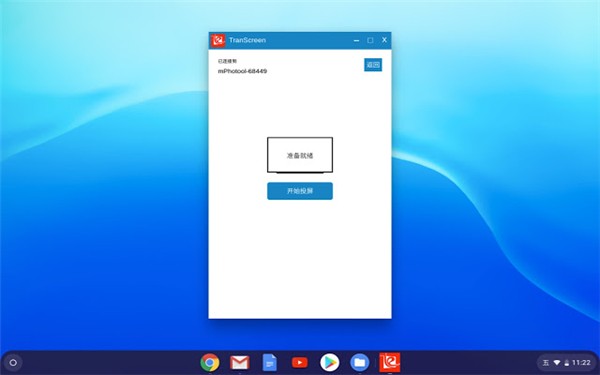The height and width of the screenshot is (375, 600).
Task: Select the mPhotool-68449 device name
Action: coord(242,71)
